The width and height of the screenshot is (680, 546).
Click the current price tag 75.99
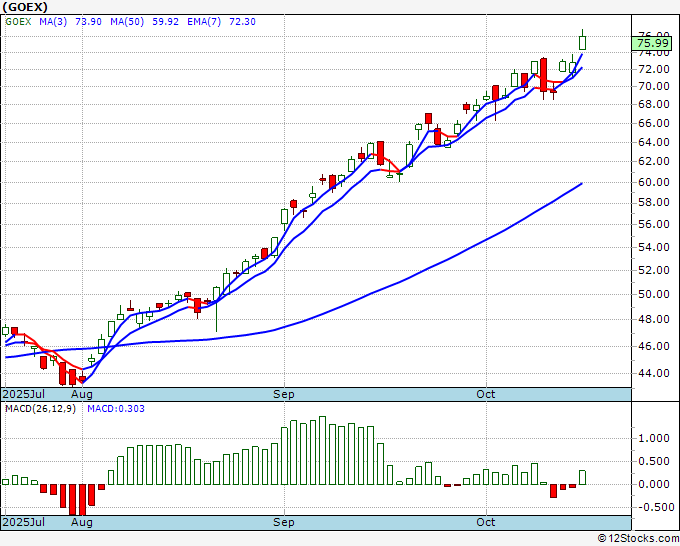652,43
